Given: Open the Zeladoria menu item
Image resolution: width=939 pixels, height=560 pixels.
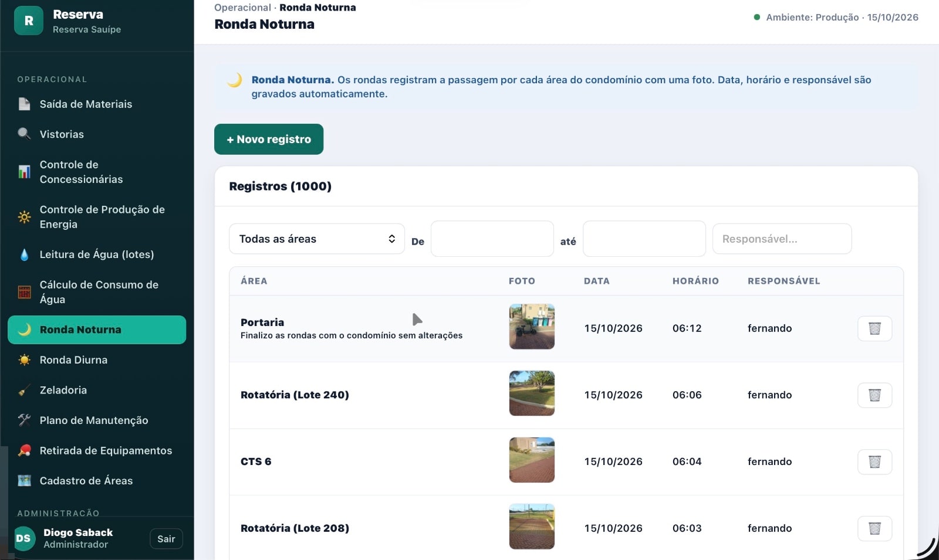Looking at the screenshot, I should (97, 390).
